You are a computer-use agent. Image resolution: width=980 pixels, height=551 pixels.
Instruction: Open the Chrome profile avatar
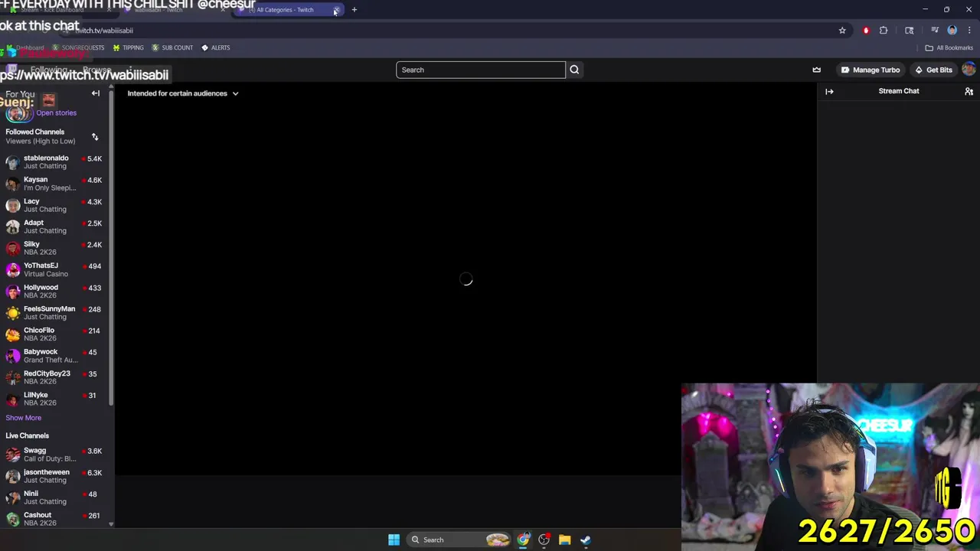pyautogui.click(x=952, y=31)
